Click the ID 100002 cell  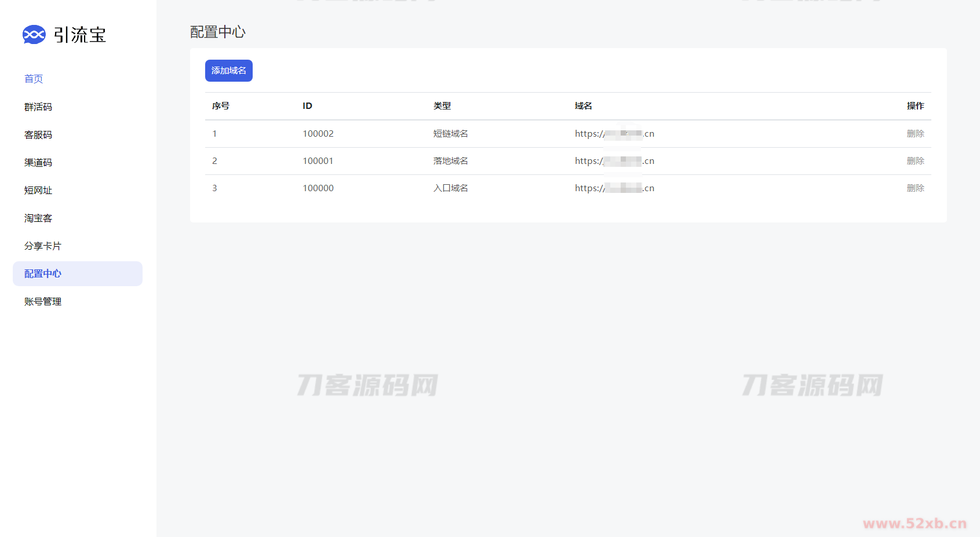[x=318, y=134]
